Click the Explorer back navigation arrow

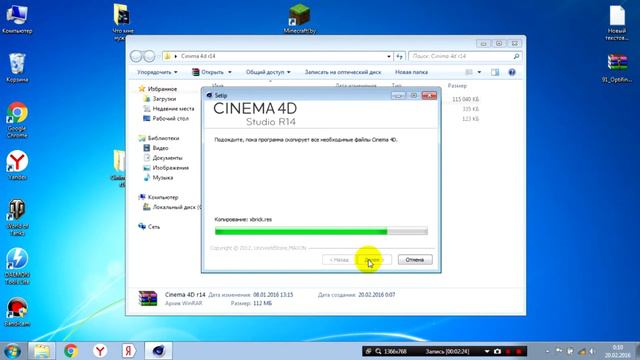click(x=136, y=56)
